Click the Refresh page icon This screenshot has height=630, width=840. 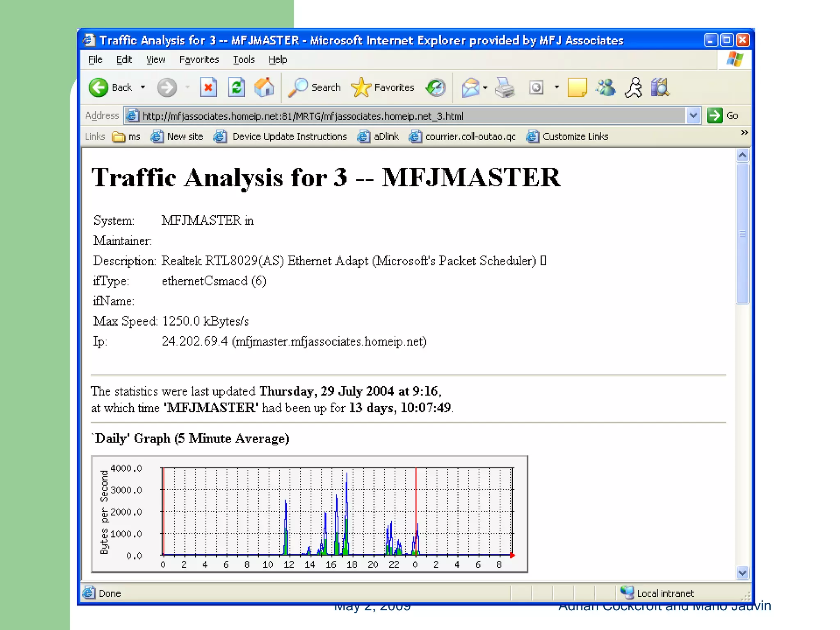[x=237, y=87]
